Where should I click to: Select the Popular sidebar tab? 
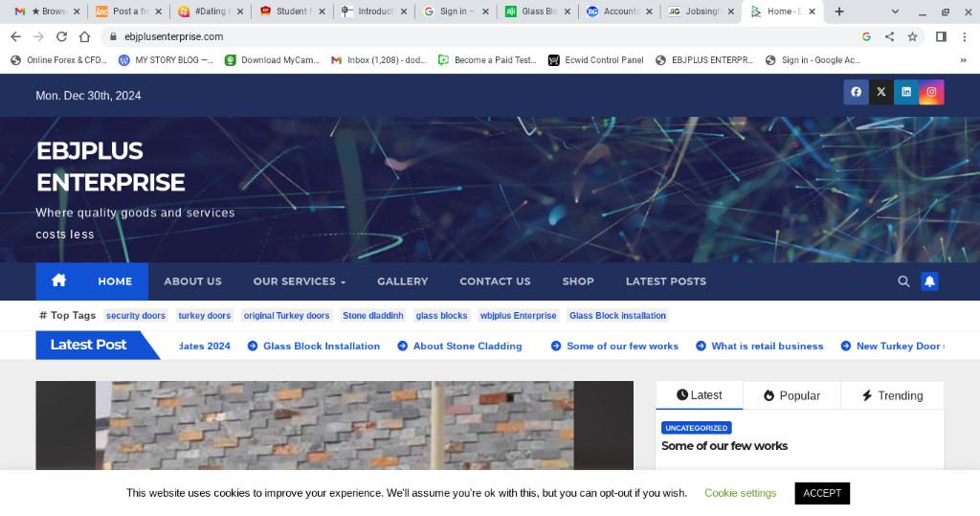[x=791, y=395]
